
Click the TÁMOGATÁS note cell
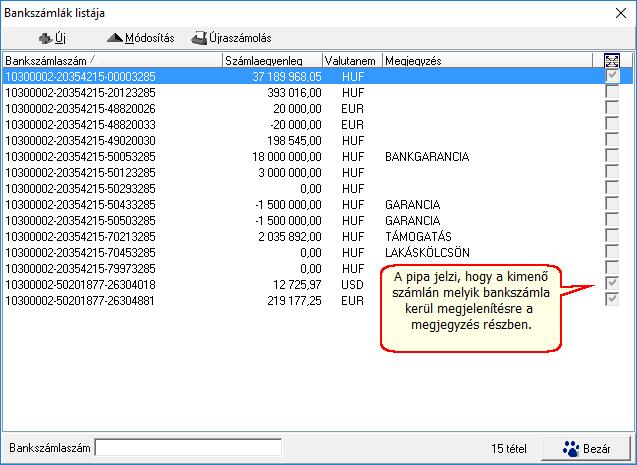[418, 236]
